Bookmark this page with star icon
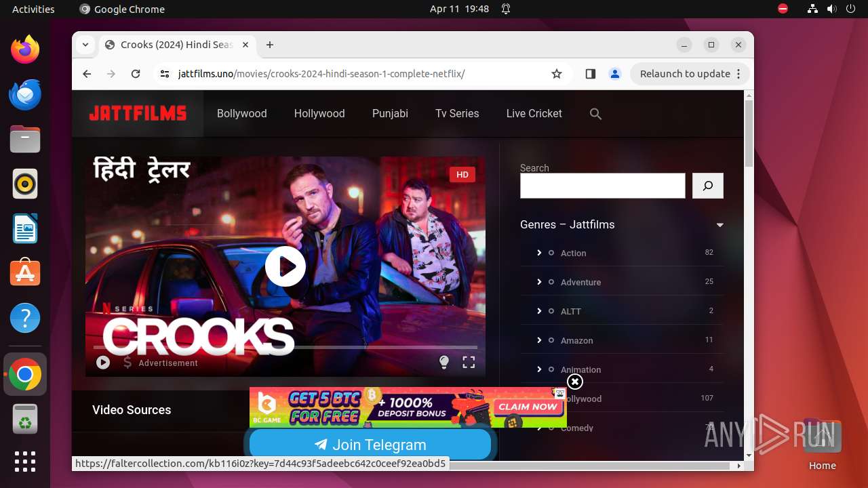The height and width of the screenshot is (488, 868). point(557,74)
